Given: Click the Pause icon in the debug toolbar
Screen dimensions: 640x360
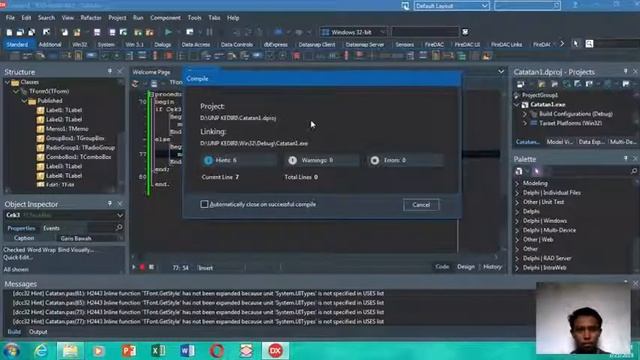Looking at the screenshot, I should 209,32.
